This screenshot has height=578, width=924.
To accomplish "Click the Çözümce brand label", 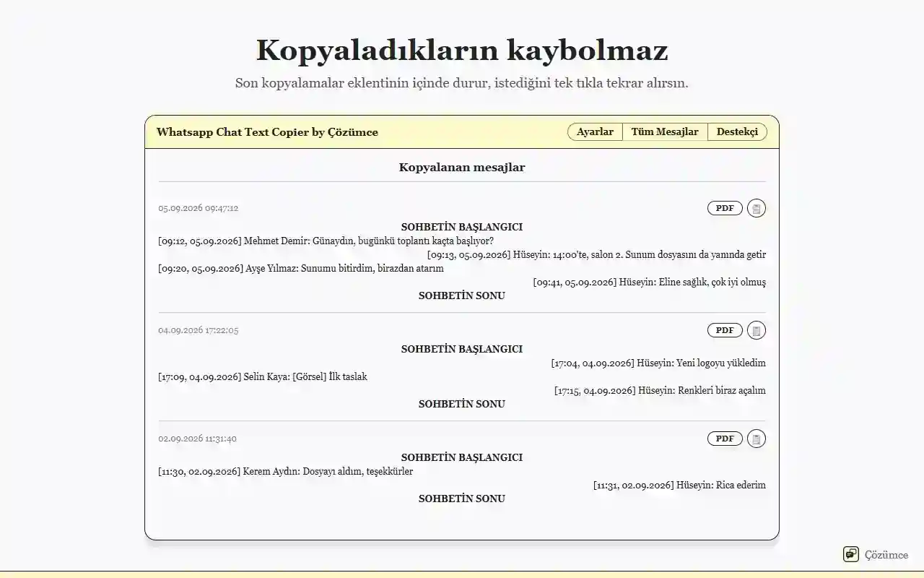I will (886, 555).
